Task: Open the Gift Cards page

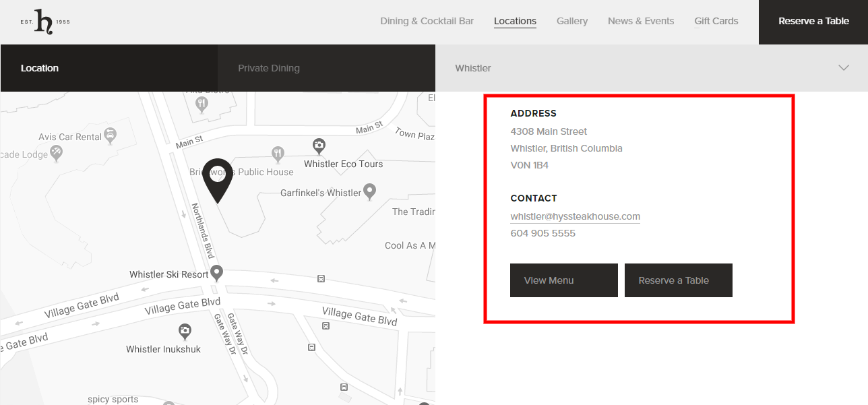Action: coord(716,21)
